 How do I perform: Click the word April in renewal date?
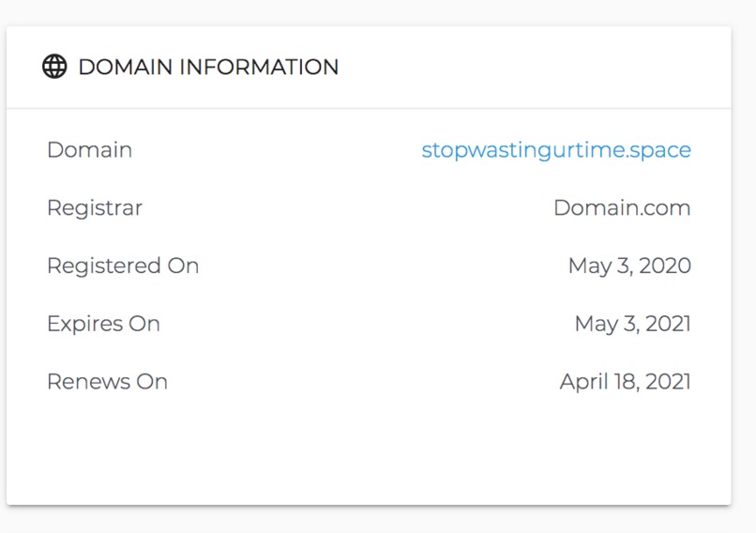point(583,382)
